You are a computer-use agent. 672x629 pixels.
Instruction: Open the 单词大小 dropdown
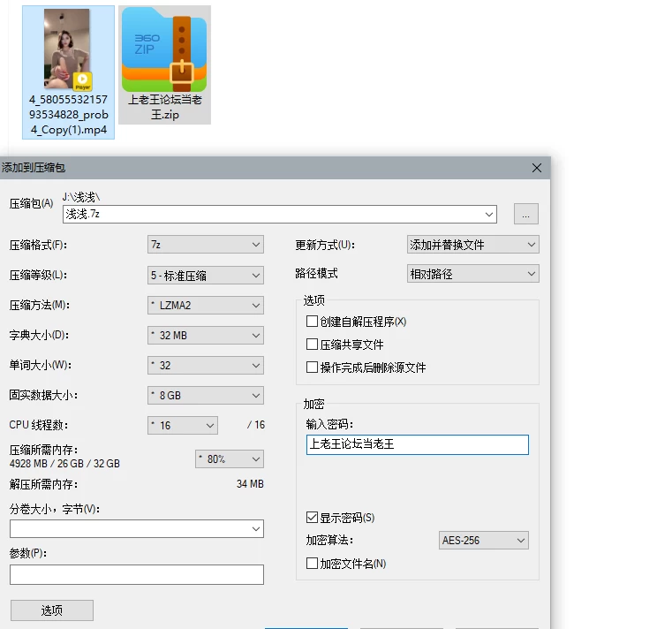(x=205, y=366)
